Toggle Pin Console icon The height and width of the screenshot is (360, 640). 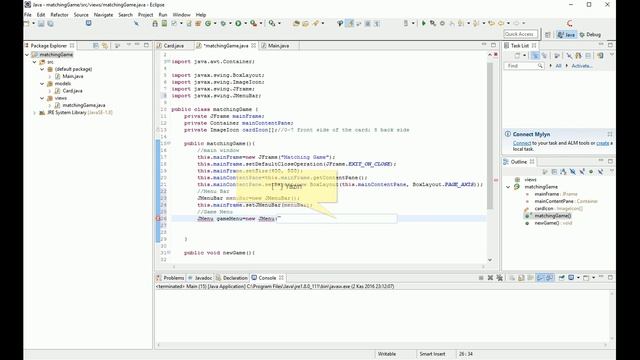pyautogui.click(x=562, y=278)
